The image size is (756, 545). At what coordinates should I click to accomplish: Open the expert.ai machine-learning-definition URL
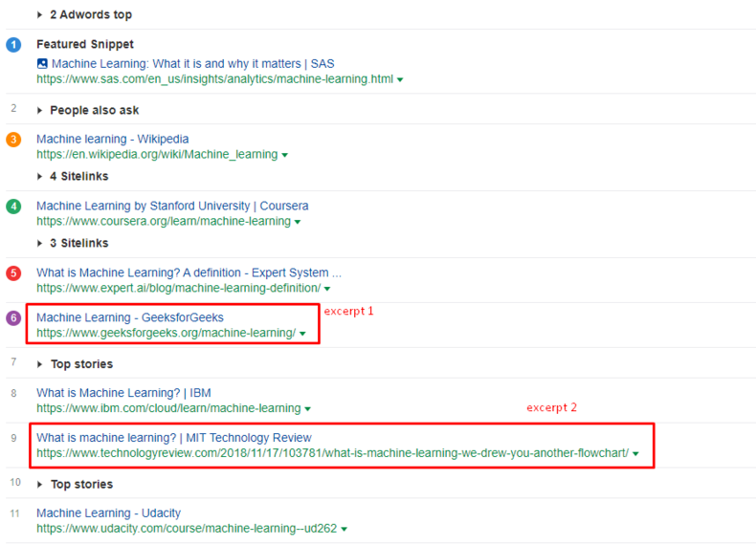178,288
